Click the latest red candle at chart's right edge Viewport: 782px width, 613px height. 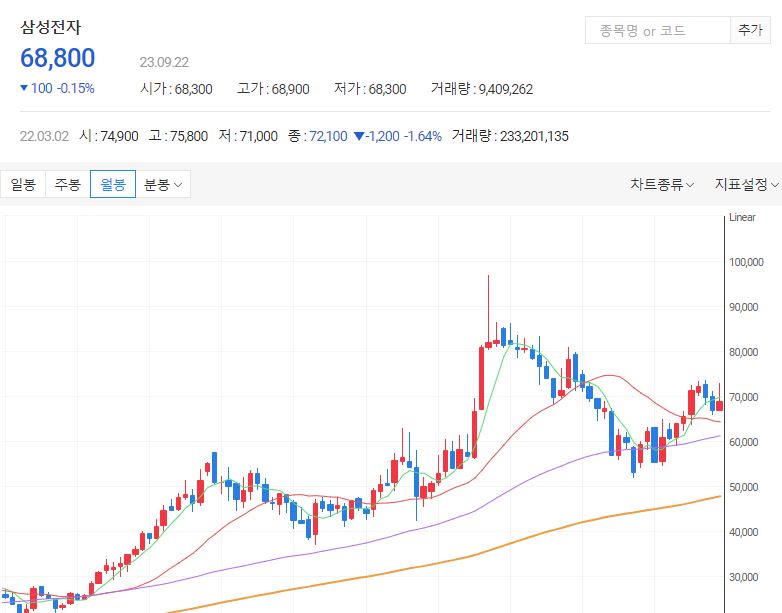[x=720, y=406]
